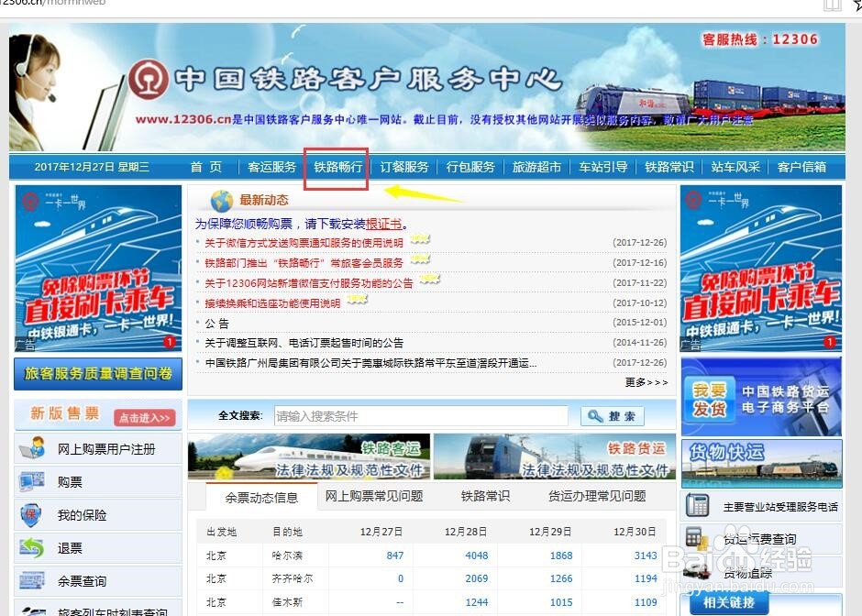
Task: Click the 搜索 button
Action: (x=613, y=416)
